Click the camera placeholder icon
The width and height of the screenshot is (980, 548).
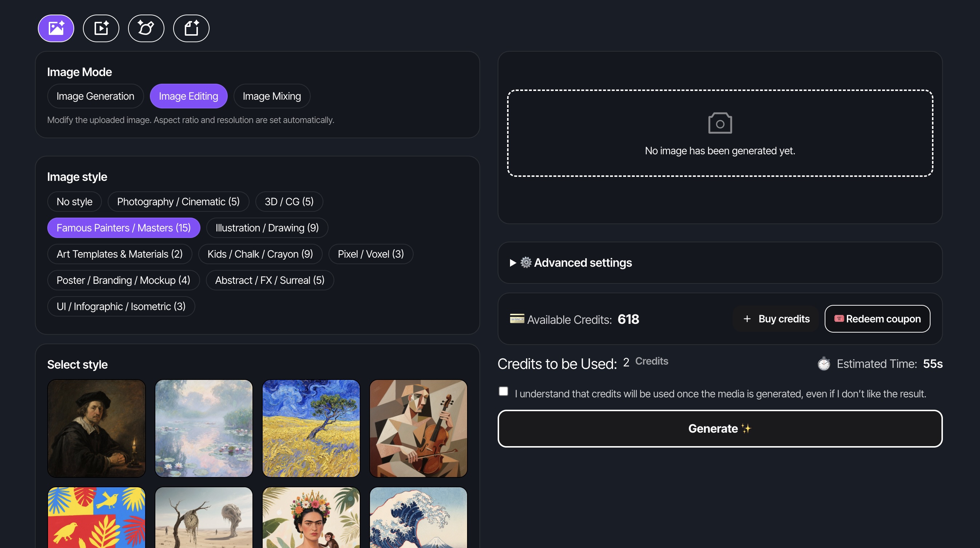click(x=720, y=123)
